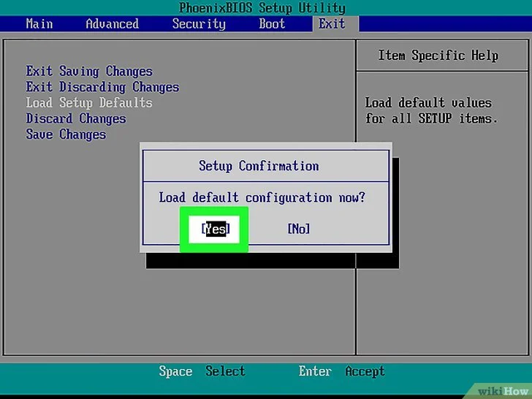Select the Boot tab
The image size is (532, 399).
tap(272, 23)
